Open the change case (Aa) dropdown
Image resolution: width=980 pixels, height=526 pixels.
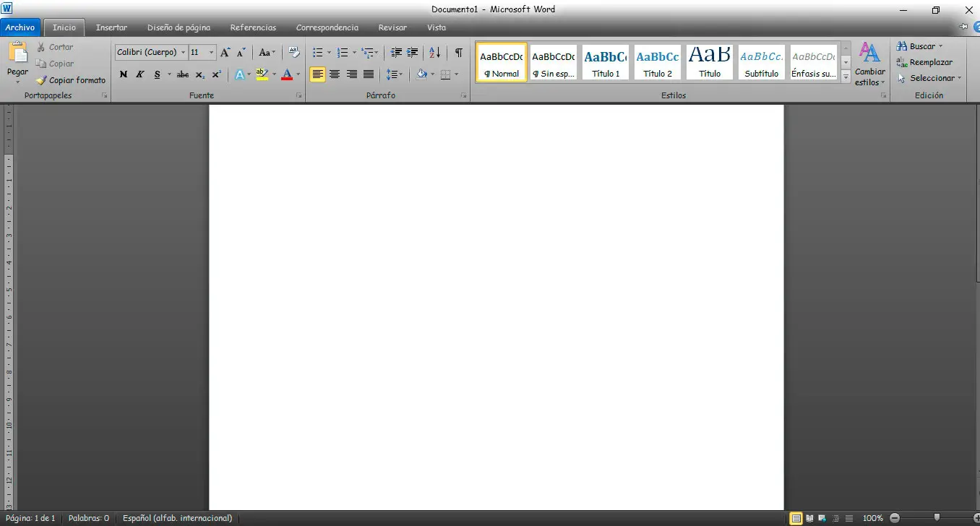[x=267, y=52]
